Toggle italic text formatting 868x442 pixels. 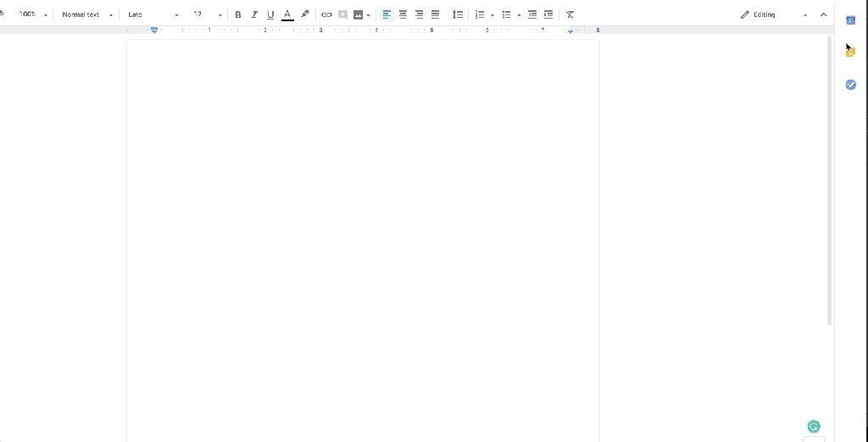(x=253, y=14)
